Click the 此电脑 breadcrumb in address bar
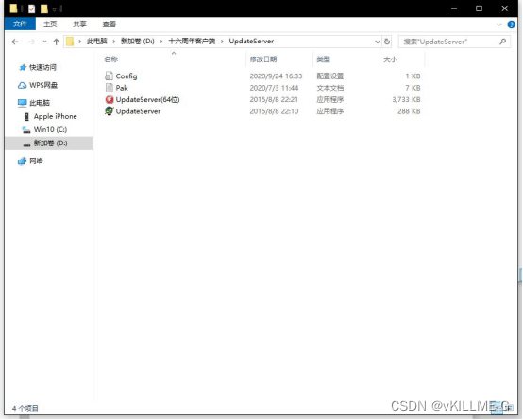 [96, 42]
